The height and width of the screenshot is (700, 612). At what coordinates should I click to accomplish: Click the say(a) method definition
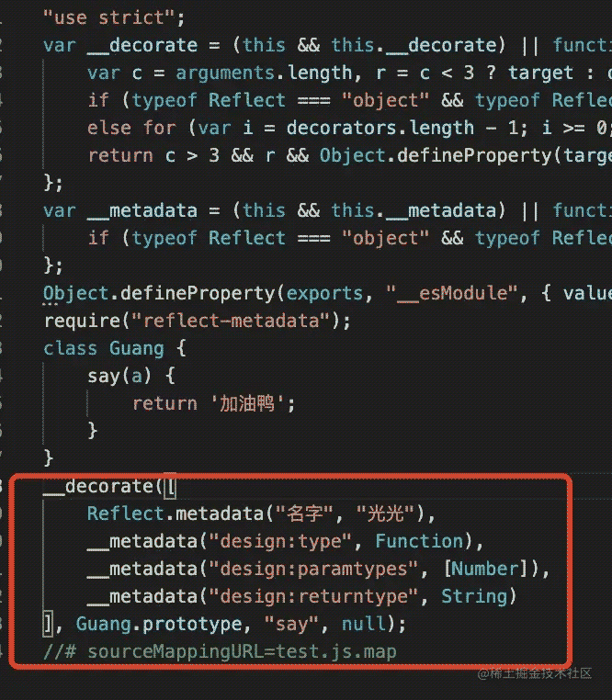[119, 377]
